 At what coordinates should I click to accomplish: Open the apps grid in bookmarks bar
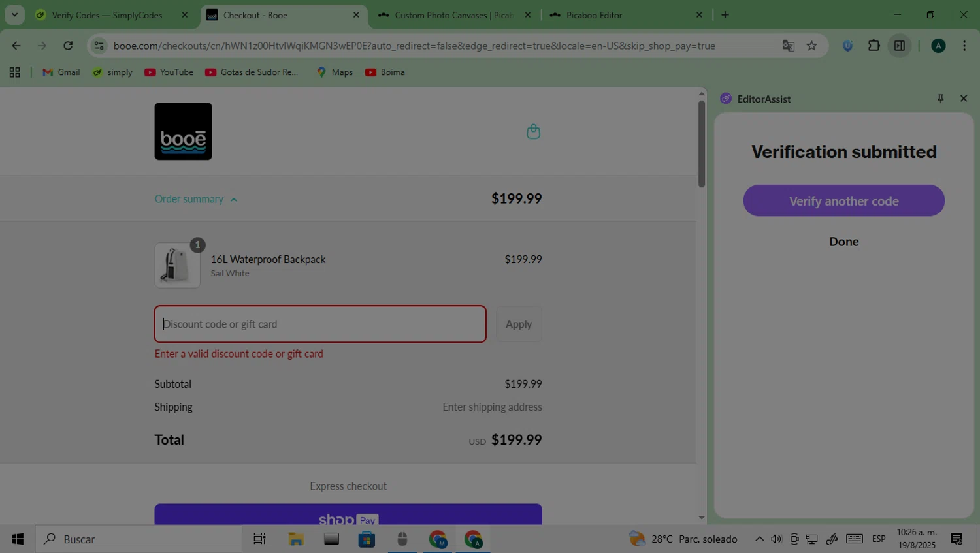point(14,72)
